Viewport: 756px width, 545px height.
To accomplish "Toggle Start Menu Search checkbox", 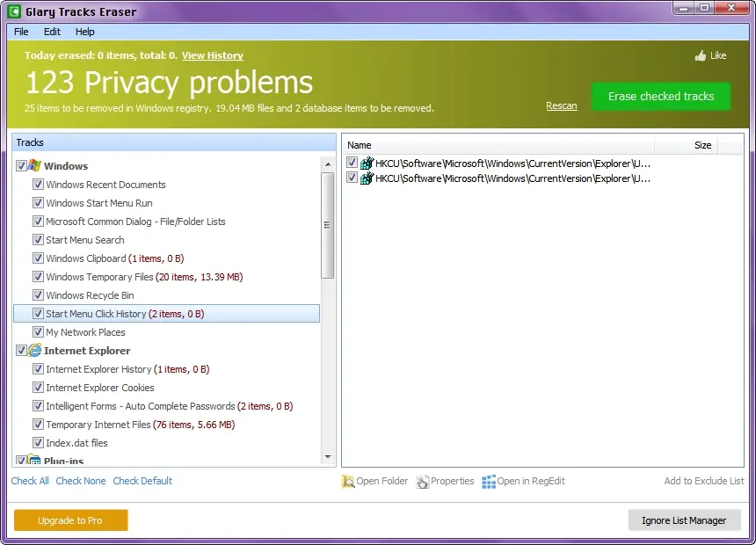I will point(38,240).
